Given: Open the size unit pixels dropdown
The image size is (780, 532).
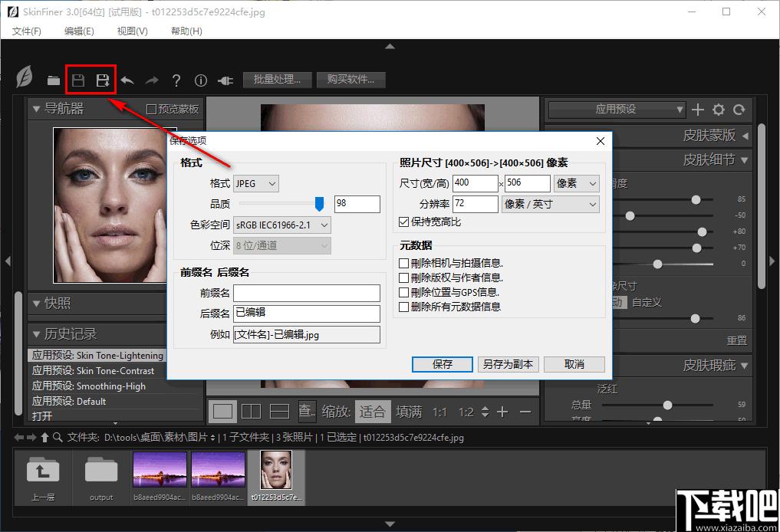Looking at the screenshot, I should [577, 183].
